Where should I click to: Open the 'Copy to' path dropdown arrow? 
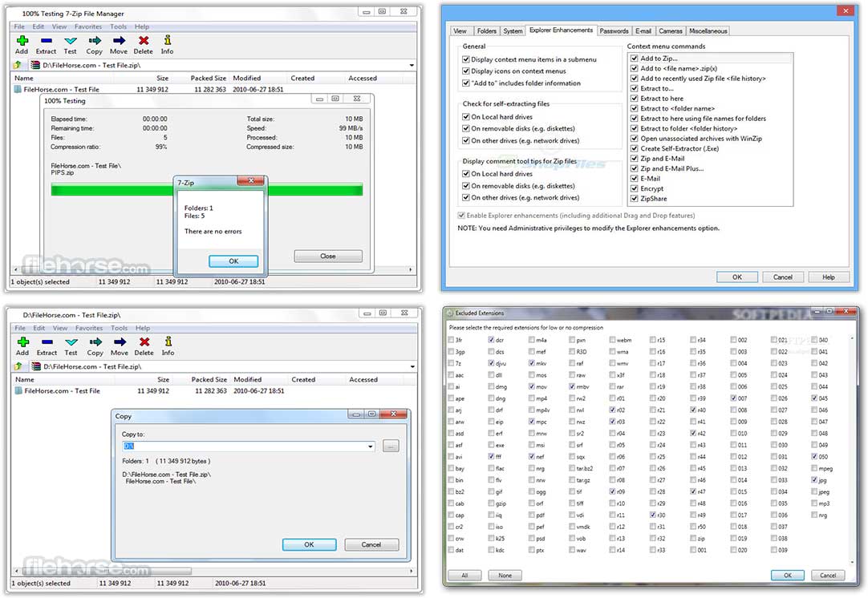pos(371,446)
